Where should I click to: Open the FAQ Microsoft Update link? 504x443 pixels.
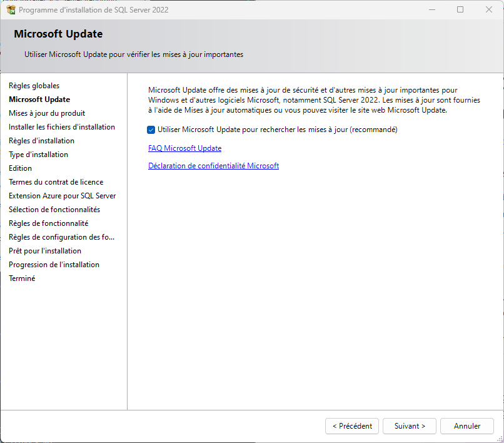185,148
